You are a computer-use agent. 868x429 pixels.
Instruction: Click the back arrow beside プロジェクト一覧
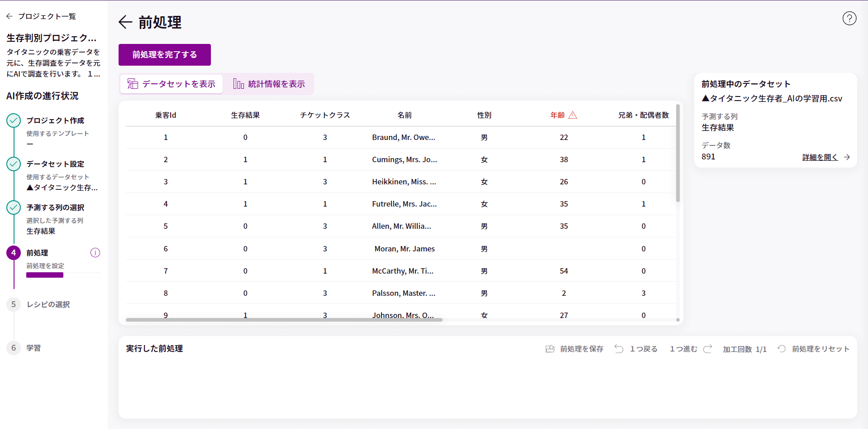(x=10, y=16)
